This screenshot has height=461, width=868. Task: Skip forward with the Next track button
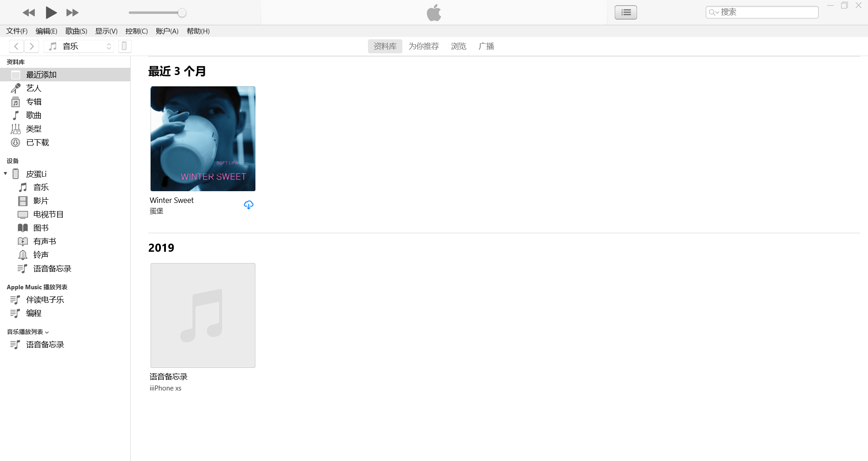click(72, 13)
